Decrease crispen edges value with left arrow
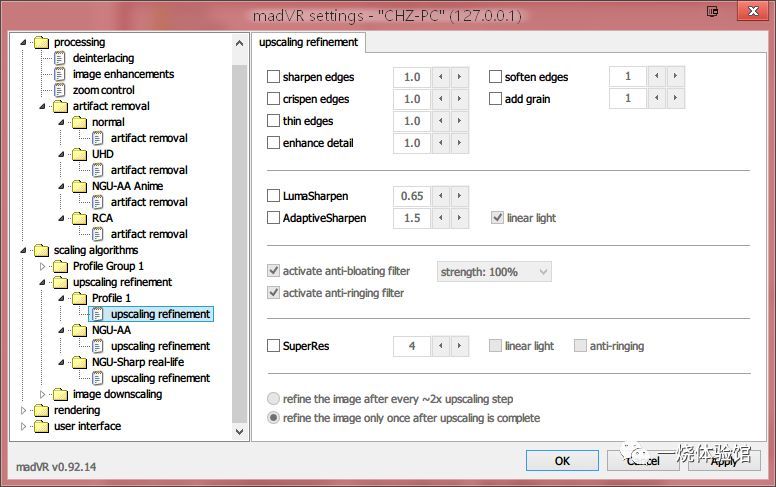 [x=440, y=99]
